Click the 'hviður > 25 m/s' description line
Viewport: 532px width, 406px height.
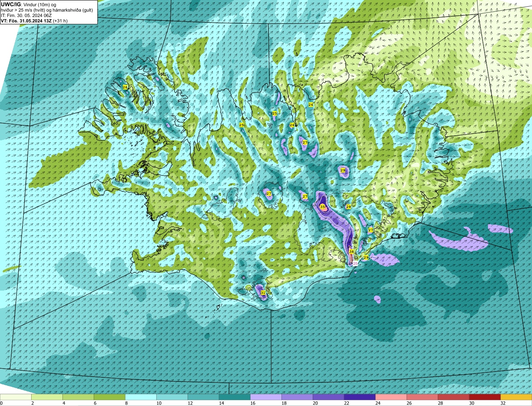coord(47,10)
